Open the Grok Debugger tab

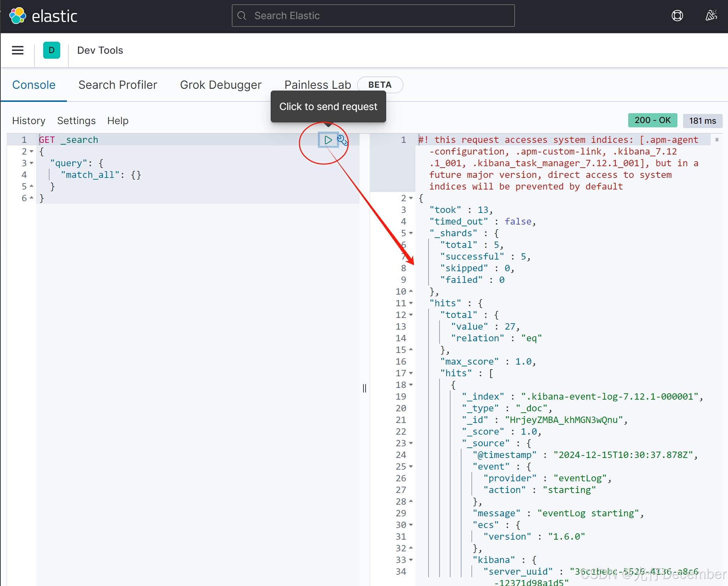220,85
